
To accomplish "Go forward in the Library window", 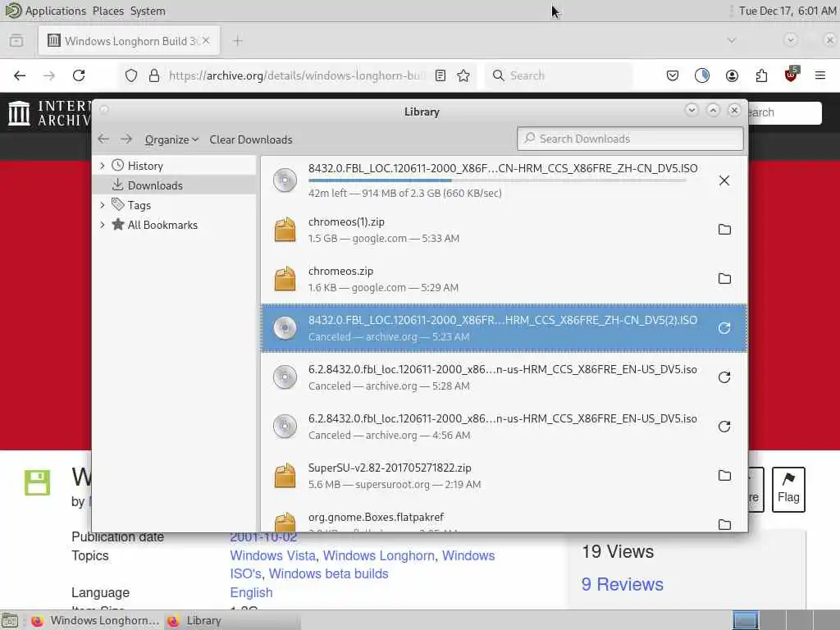I will [x=126, y=139].
